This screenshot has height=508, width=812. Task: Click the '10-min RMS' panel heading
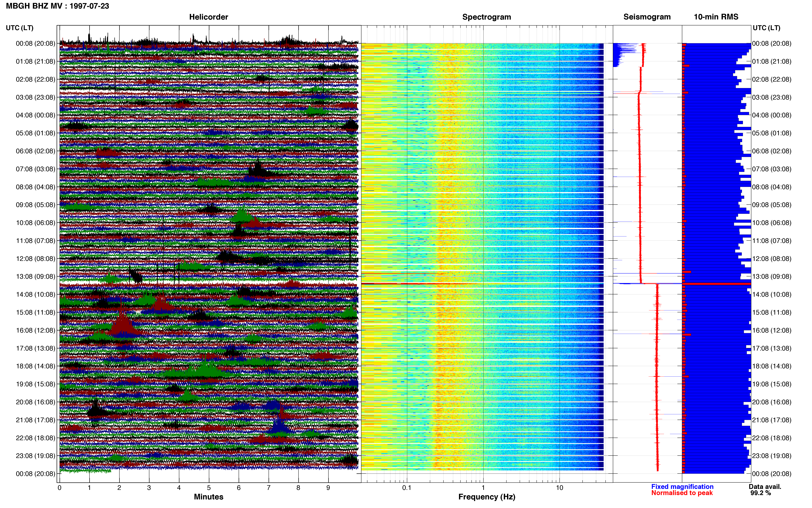coord(716,17)
